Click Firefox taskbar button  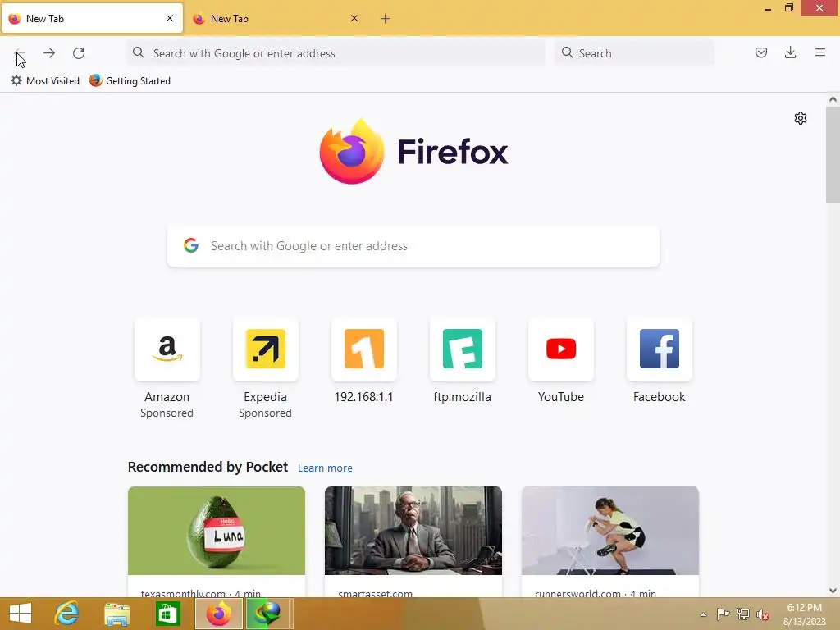click(x=218, y=614)
